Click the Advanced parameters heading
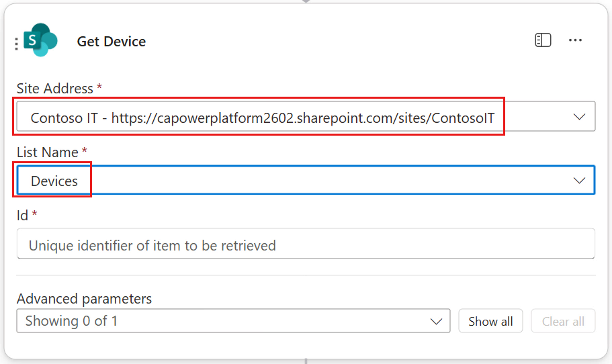Image resolution: width=612 pixels, height=364 pixels. tap(84, 299)
